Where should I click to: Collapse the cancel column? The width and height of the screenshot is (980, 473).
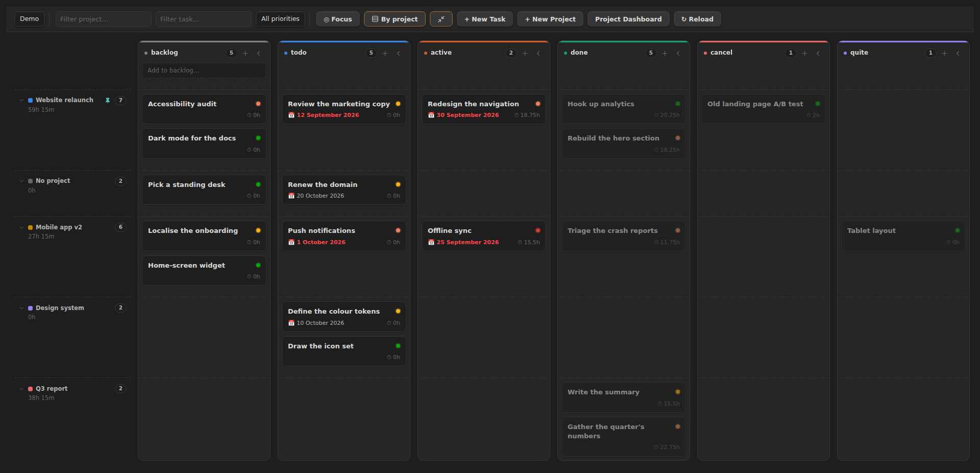tap(818, 53)
